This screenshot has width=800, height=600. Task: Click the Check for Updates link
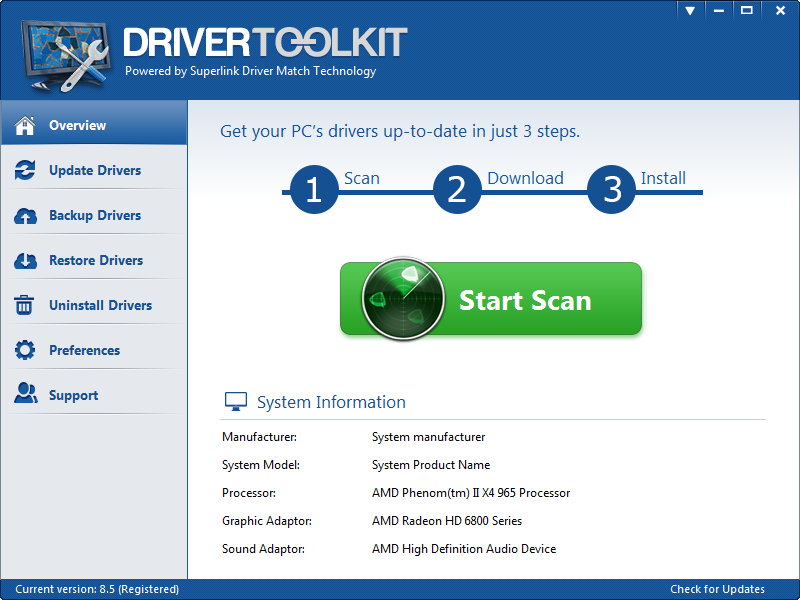click(719, 589)
